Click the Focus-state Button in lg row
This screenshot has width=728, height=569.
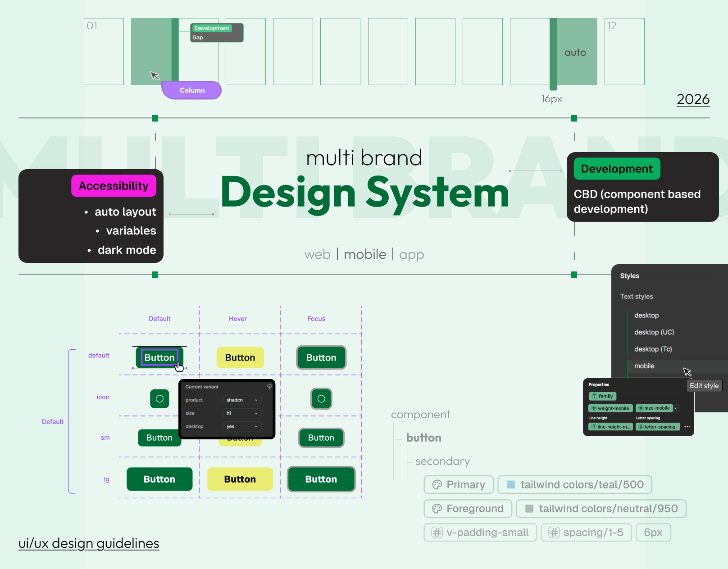point(321,479)
